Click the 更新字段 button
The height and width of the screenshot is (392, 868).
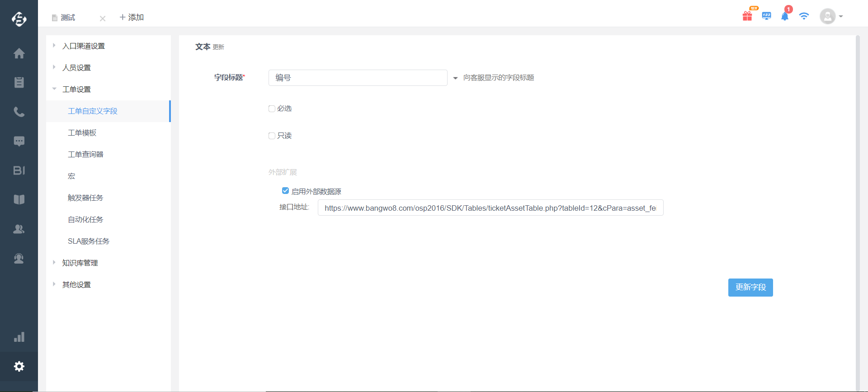(750, 288)
